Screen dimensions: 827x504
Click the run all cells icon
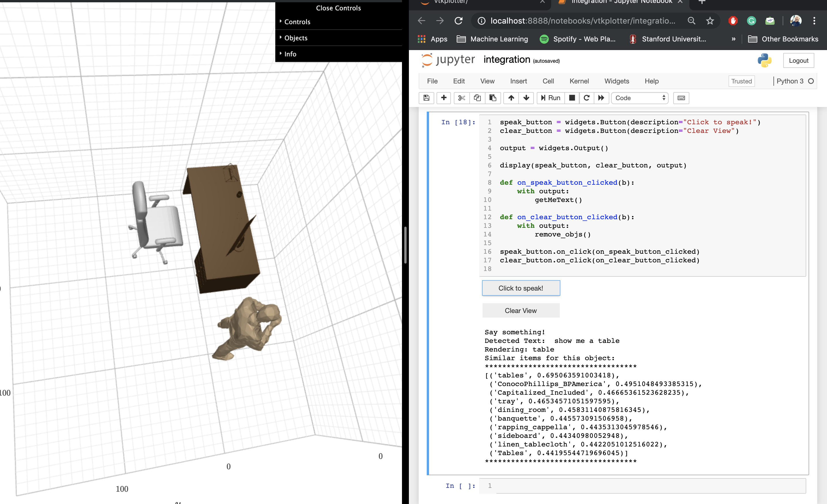601,98
